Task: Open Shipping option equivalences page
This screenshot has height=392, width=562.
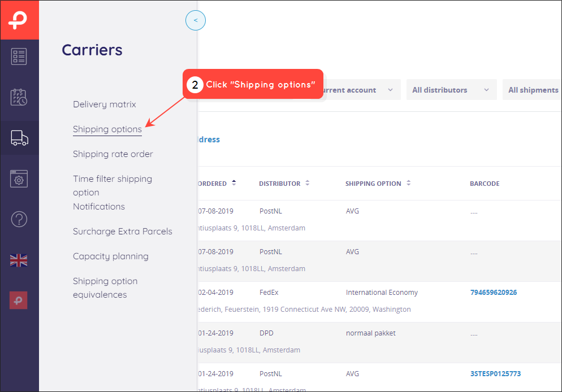Action: (x=105, y=288)
